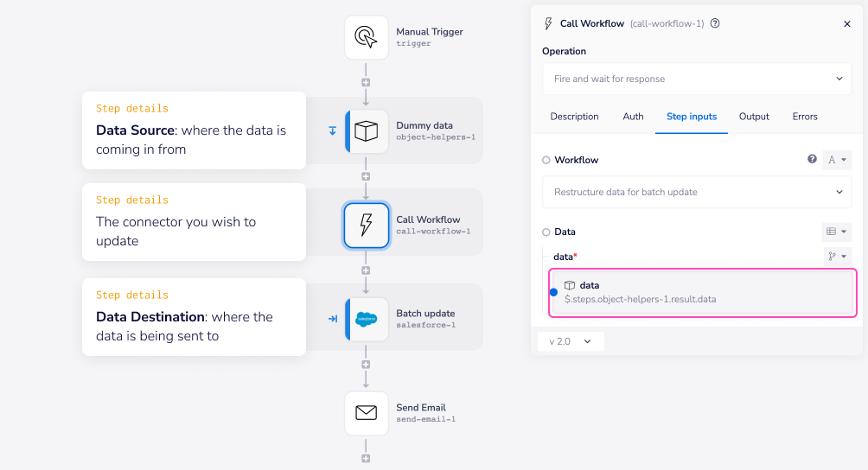Open the Operation dropdown
Image resolution: width=868 pixels, height=470 pixels.
(696, 79)
